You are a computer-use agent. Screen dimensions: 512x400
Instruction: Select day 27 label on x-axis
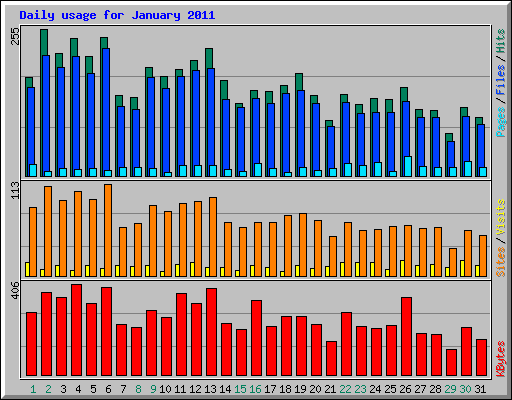tap(420, 389)
